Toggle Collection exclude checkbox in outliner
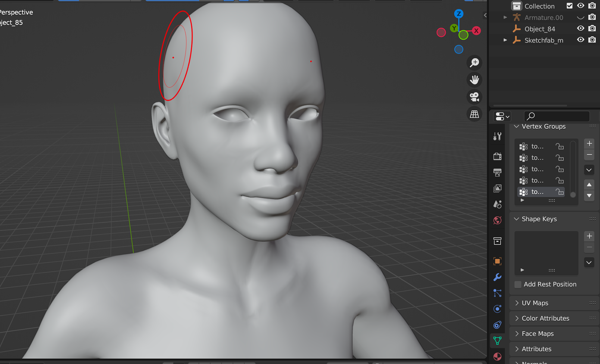Viewport: 600px width, 364px height. click(569, 6)
